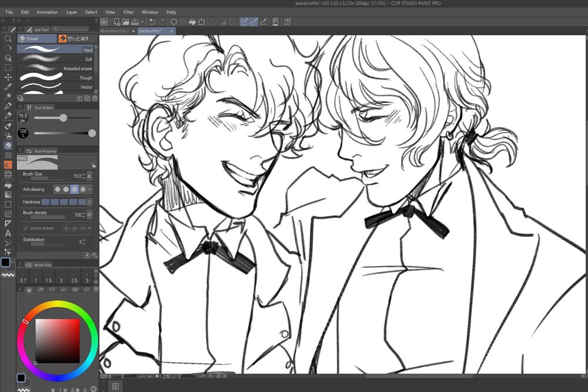Image resolution: width=588 pixels, height=392 pixels.
Task: Select the Eyedropper tool
Action: [8, 87]
